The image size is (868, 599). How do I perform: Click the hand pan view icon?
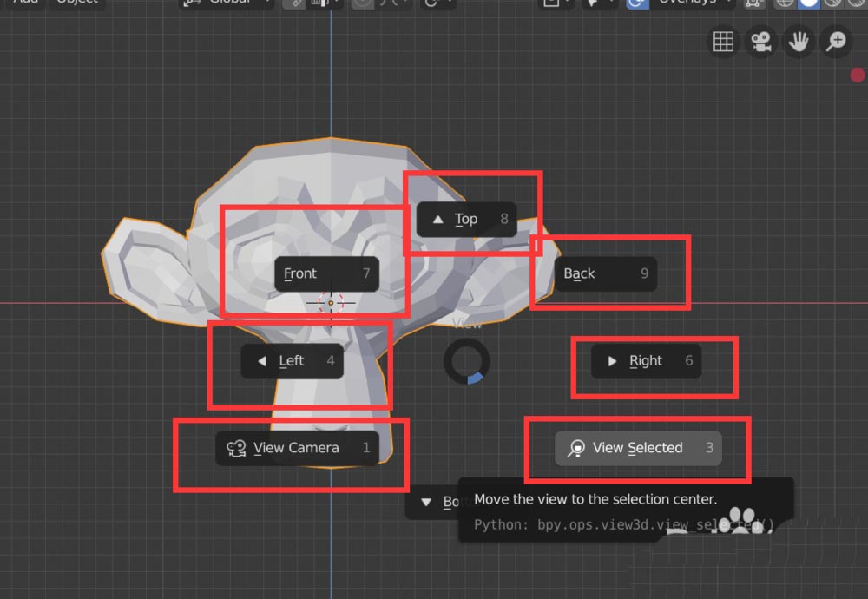coord(799,42)
